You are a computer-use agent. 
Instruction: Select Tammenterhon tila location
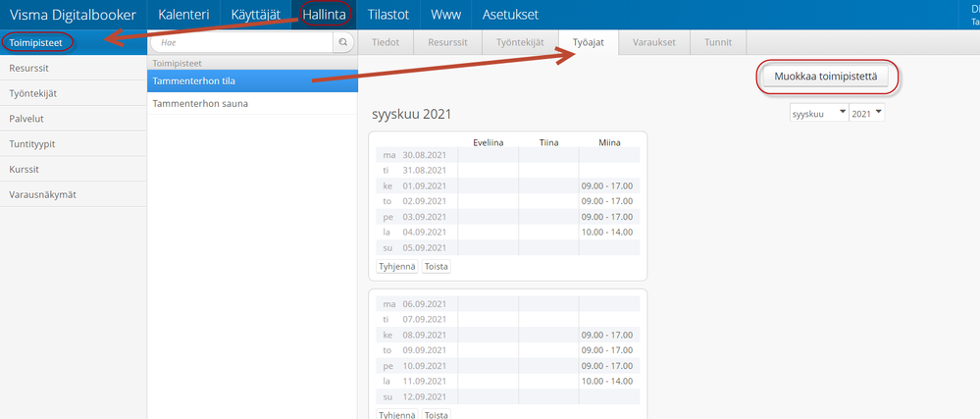(252, 80)
